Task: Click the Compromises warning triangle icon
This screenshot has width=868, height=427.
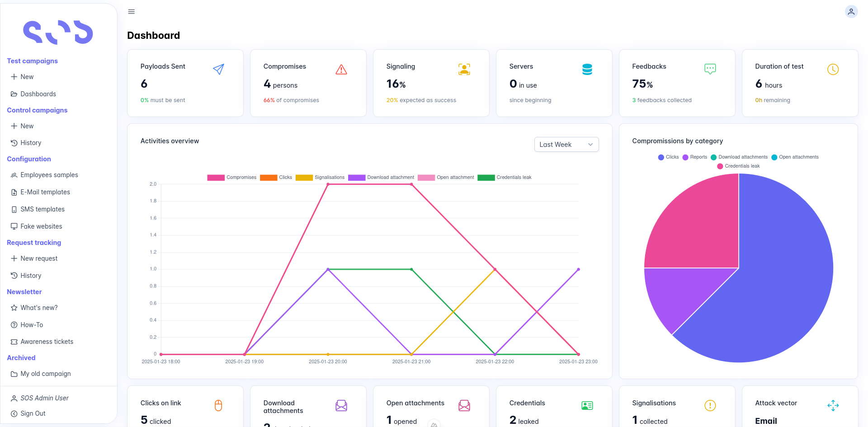Action: tap(341, 69)
